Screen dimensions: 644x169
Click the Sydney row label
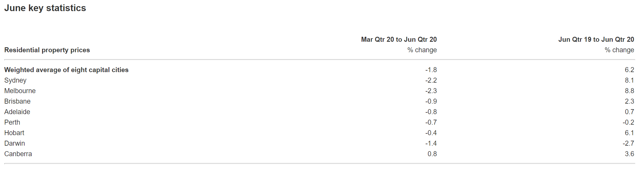15,80
